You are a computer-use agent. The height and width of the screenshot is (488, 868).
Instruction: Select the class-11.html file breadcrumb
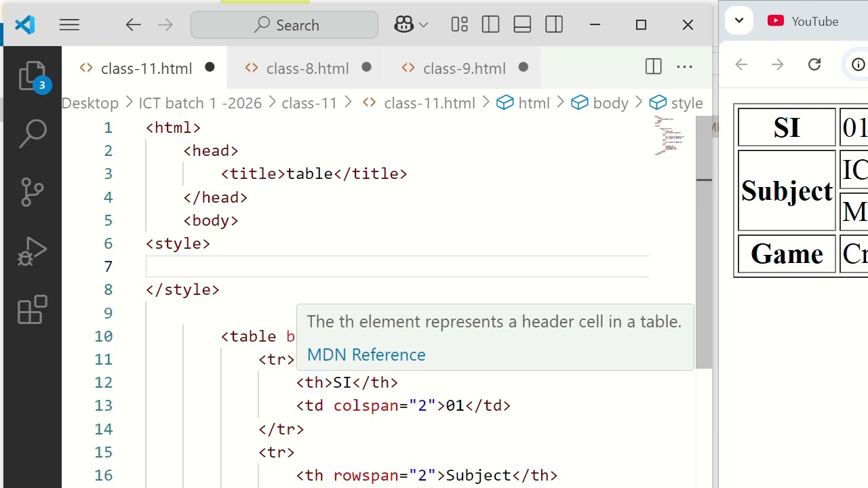point(419,103)
